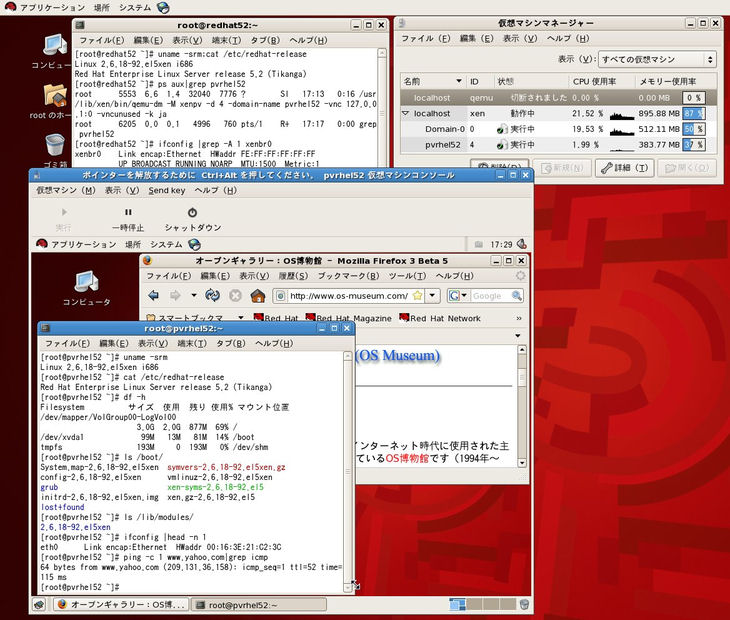730x620 pixels.
Task: Reload the page in Firefox
Action: tap(213, 295)
